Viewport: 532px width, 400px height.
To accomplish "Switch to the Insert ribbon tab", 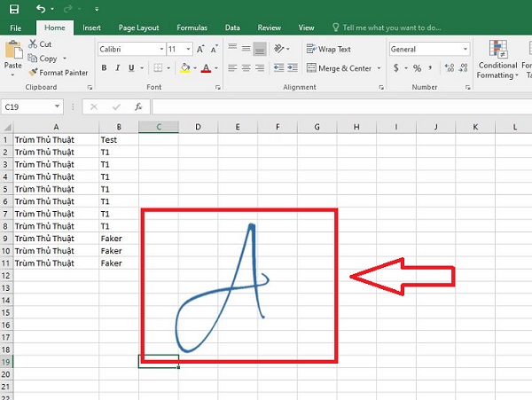I will coord(92,27).
